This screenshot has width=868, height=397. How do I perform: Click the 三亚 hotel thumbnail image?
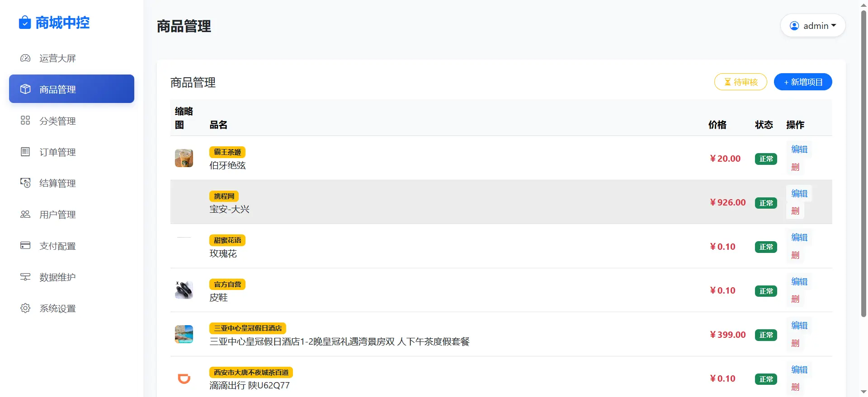(x=184, y=334)
